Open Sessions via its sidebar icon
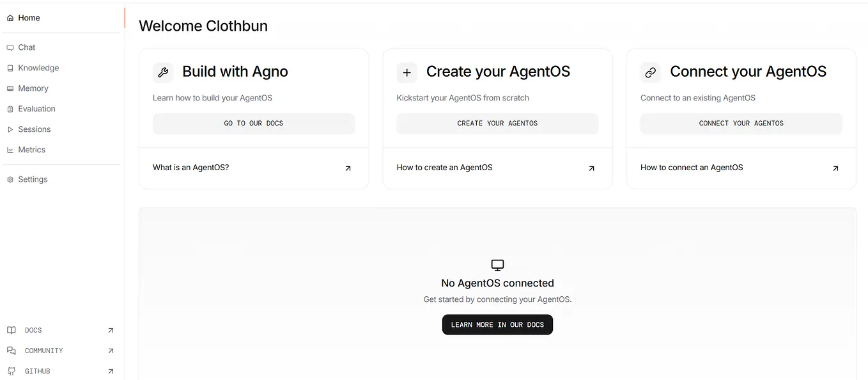868x380 pixels. pyautogui.click(x=10, y=129)
